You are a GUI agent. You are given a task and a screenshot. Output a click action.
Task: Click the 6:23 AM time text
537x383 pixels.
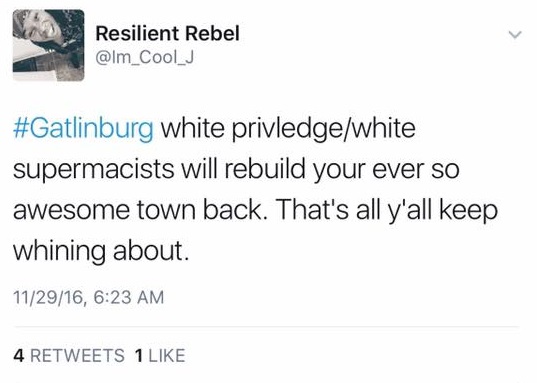(128, 297)
